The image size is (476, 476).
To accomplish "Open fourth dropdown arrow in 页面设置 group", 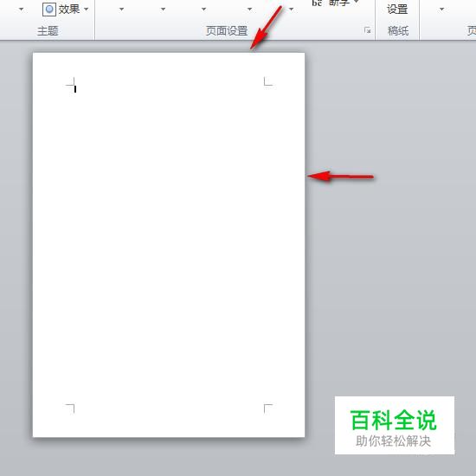I will 249,10.
